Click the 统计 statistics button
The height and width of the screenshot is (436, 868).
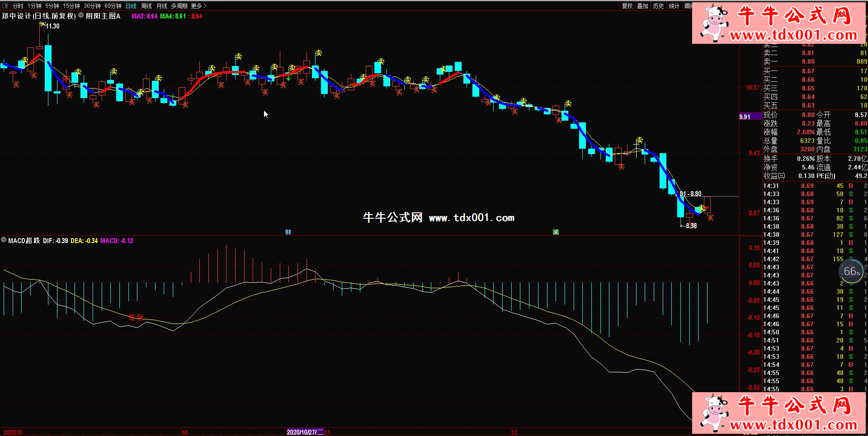click(x=674, y=6)
